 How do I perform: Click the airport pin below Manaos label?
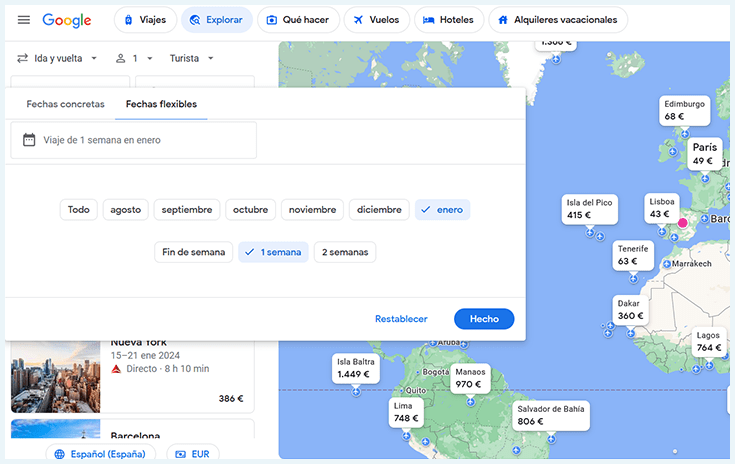[470, 402]
